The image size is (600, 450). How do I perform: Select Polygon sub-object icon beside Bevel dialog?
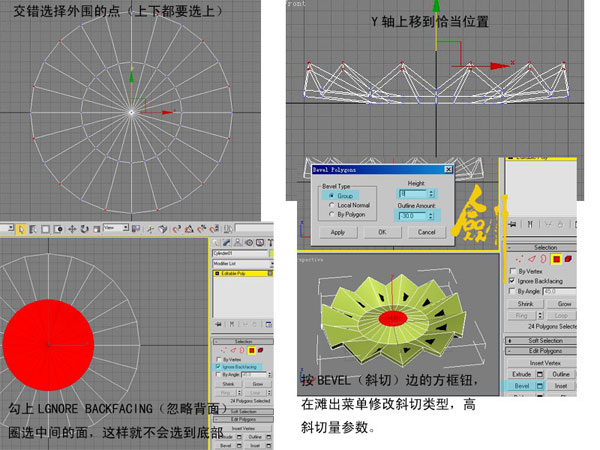click(556, 259)
